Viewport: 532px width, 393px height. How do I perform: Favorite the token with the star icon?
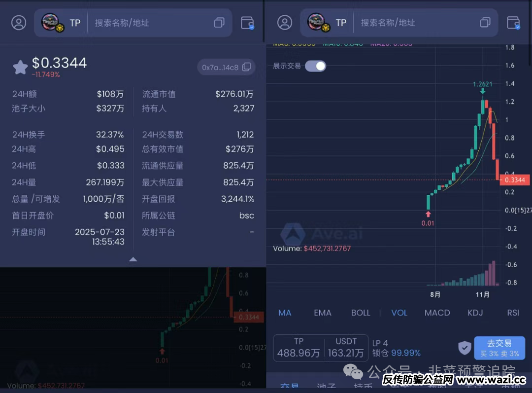tap(20, 67)
